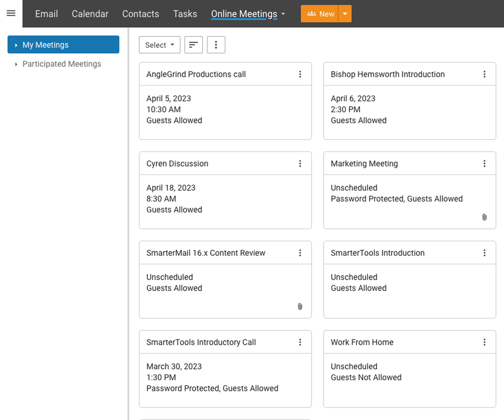
Task: Go to the Calendar section
Action: [90, 14]
